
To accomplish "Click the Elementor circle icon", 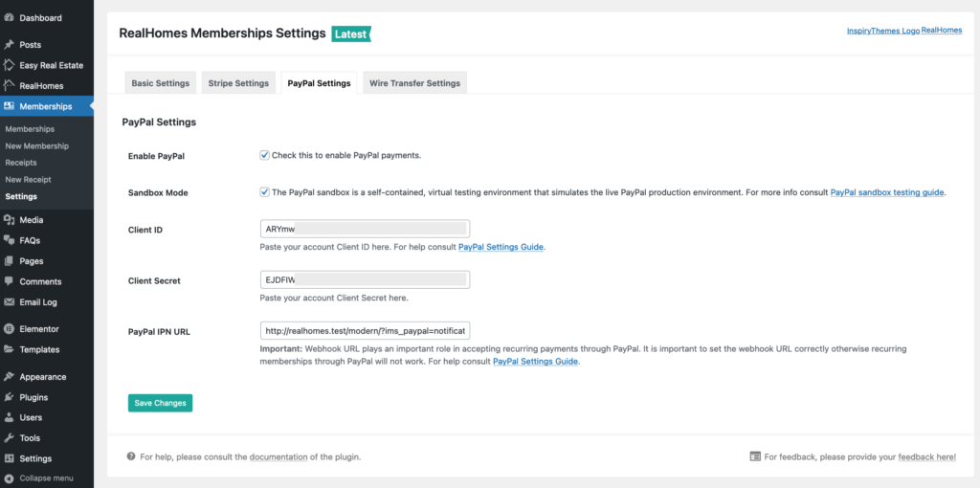I will click(9, 328).
